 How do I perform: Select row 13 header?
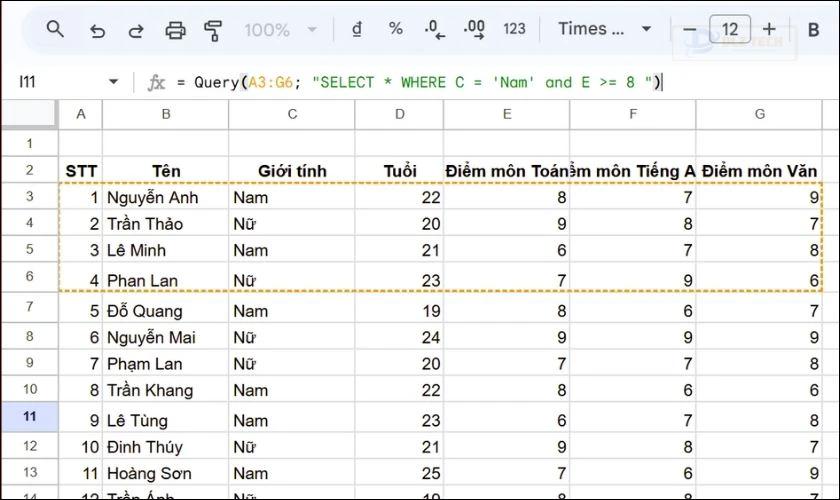(x=29, y=472)
